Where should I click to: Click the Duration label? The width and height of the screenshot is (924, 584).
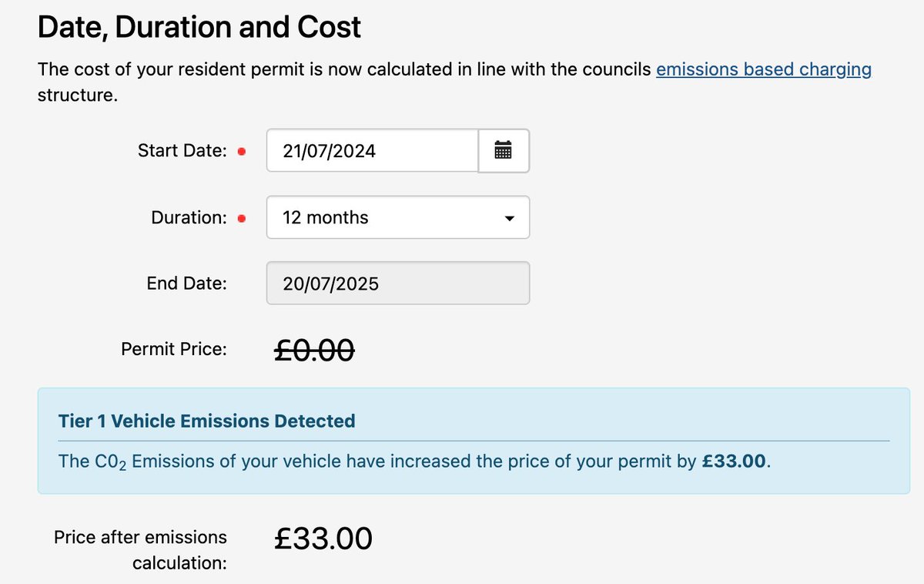point(189,218)
